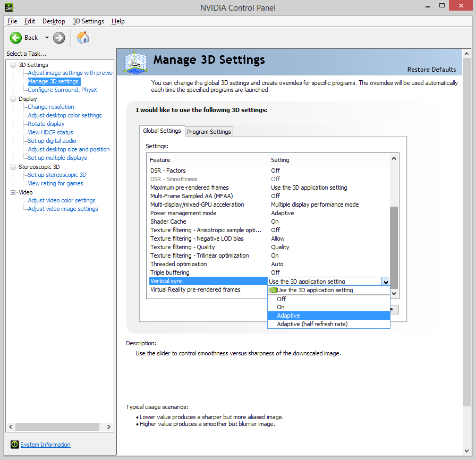Open the System Information link

click(x=45, y=445)
